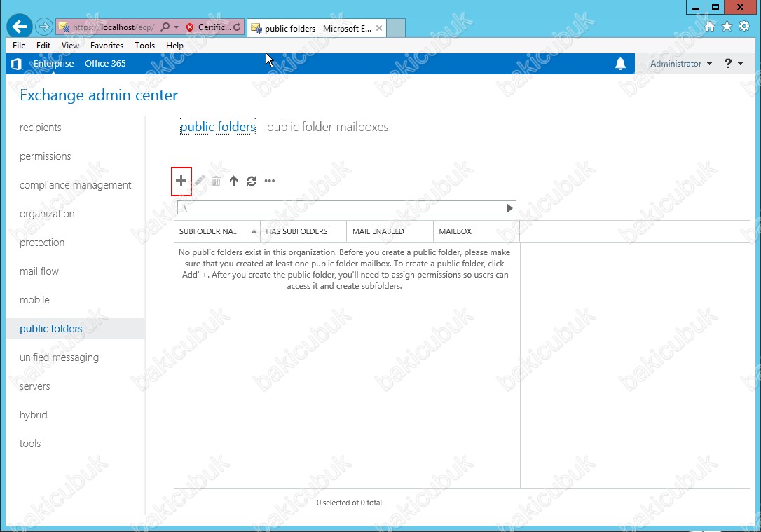This screenshot has width=761, height=532.
Task: Click the certificate error icon
Action: (190, 27)
